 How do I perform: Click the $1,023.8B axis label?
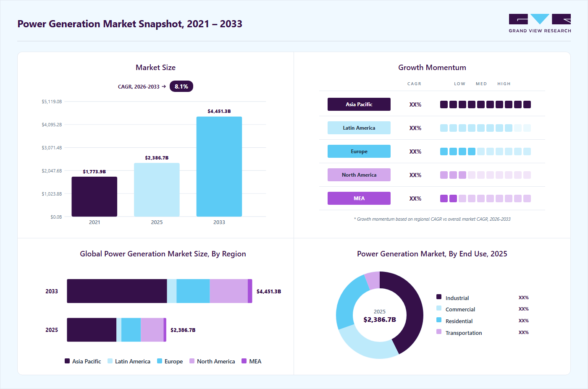click(x=52, y=194)
